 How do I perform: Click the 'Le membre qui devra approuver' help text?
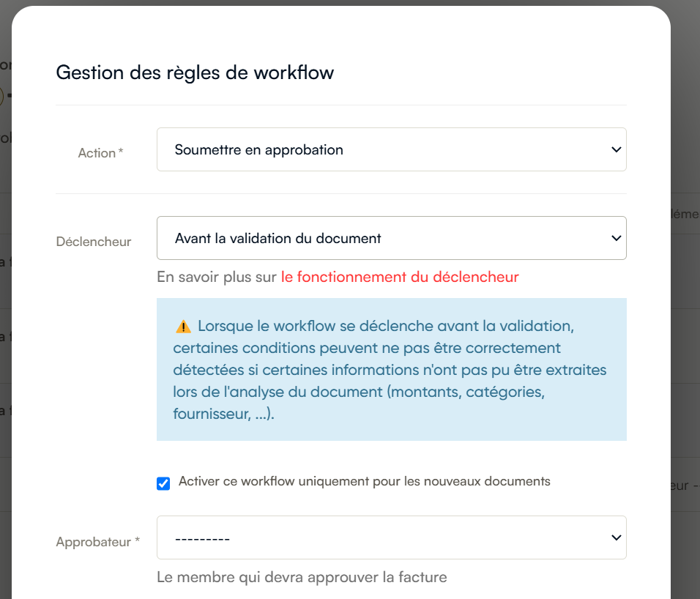pos(302,577)
